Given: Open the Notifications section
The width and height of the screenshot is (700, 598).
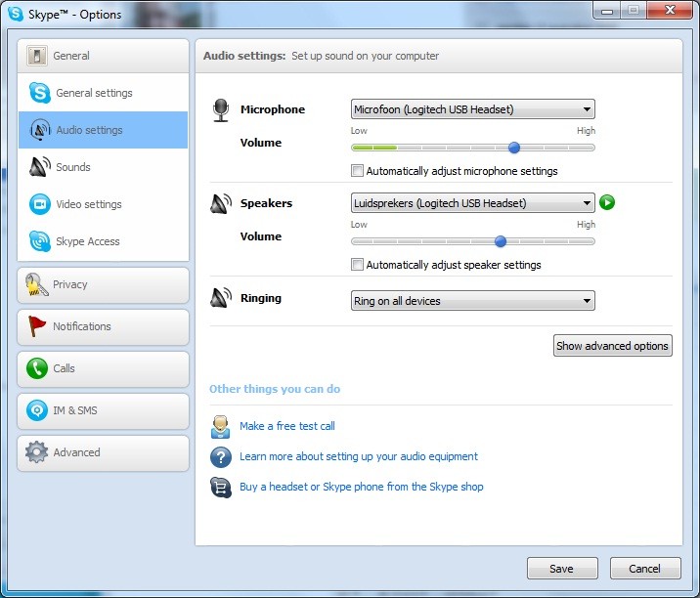Looking at the screenshot, I should pos(103,327).
